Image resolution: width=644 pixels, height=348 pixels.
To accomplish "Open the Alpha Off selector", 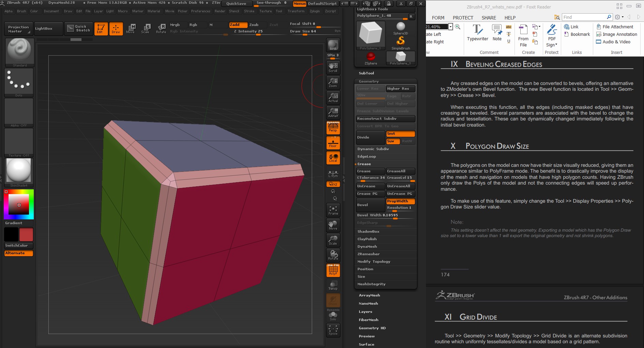I will (19, 113).
